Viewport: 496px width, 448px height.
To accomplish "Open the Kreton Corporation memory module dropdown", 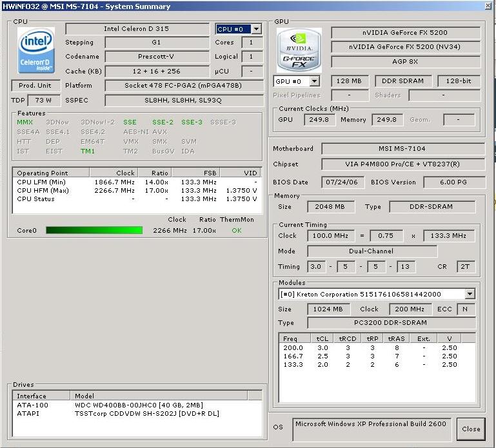I will [x=469, y=294].
